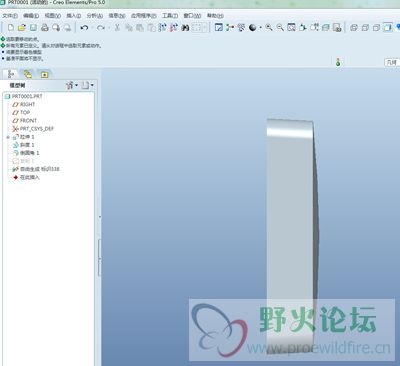Open the shading sphere appearance gallery
The width and height of the screenshot is (400, 366).
coord(253,28)
